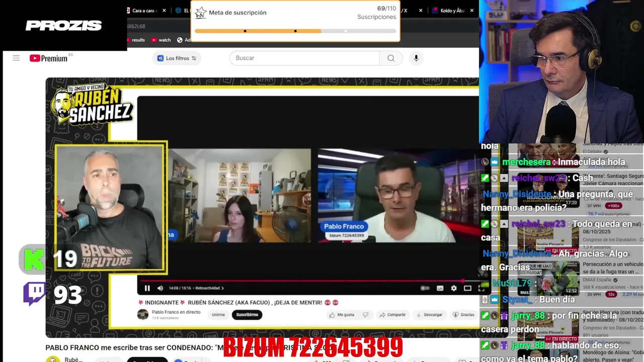This screenshot has height=362, width=644.
Task: Close the 'Koldo y Ábalos' browser tab
Action: [471, 11]
